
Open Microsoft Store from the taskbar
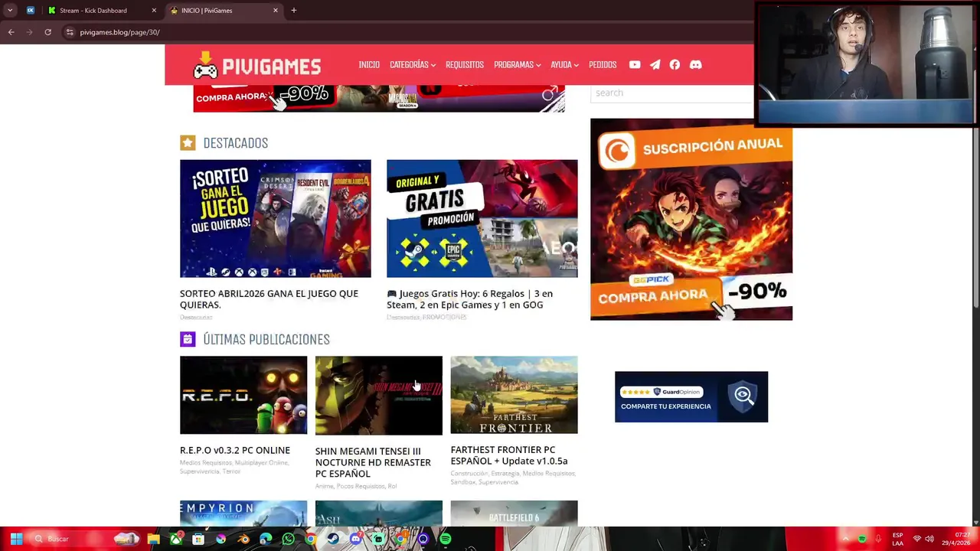[198, 539]
